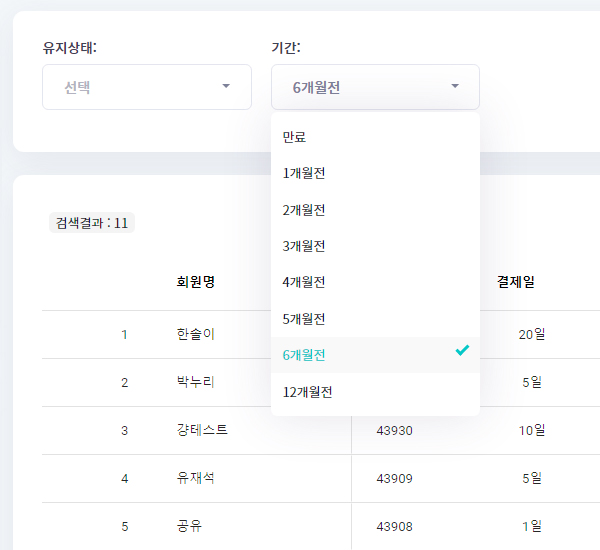
Task: Choose the 1개월전 option
Action: (304, 173)
